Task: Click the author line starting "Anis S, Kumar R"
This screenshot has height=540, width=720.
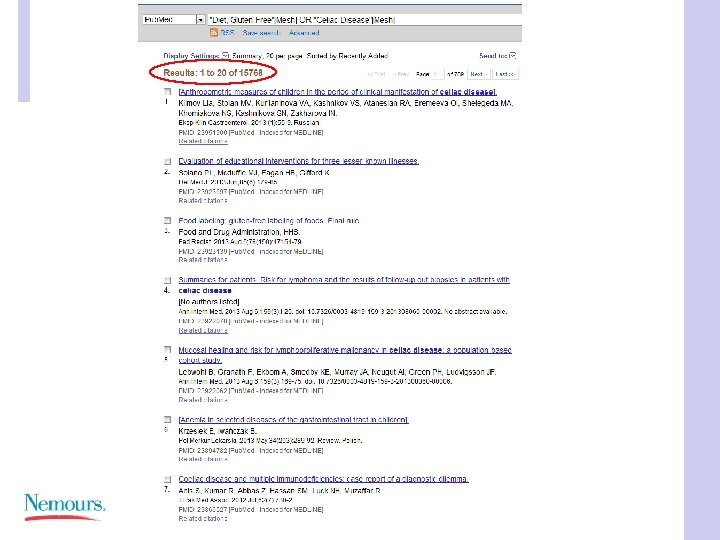Action: (x=280, y=490)
